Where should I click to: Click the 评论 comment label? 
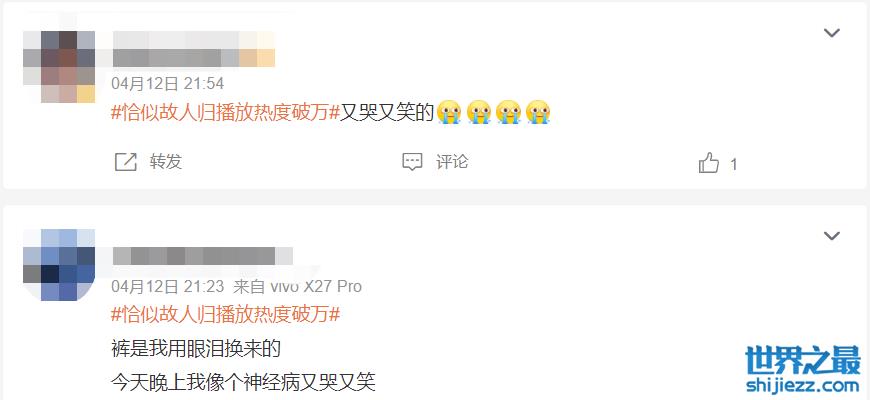click(452, 162)
